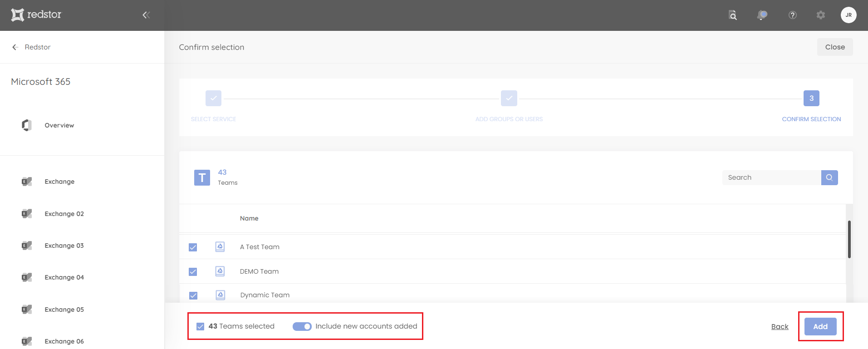Select A Test Team row name
868x349 pixels.
(260, 247)
